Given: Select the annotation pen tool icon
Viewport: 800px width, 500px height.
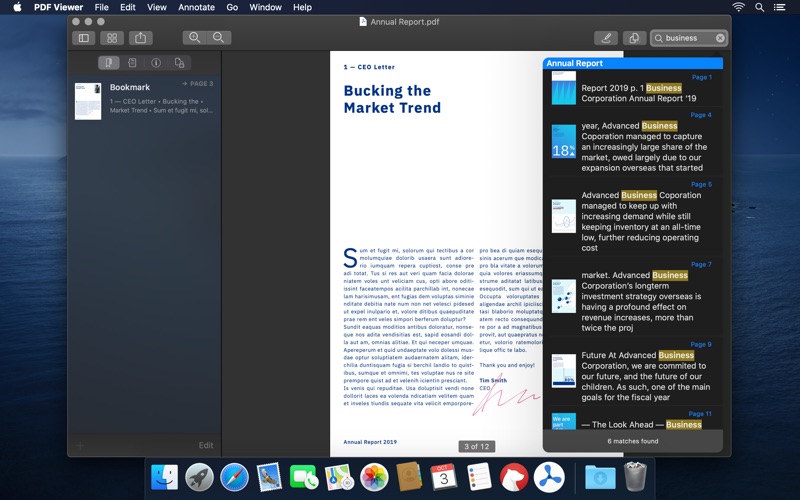Looking at the screenshot, I should click(x=605, y=38).
